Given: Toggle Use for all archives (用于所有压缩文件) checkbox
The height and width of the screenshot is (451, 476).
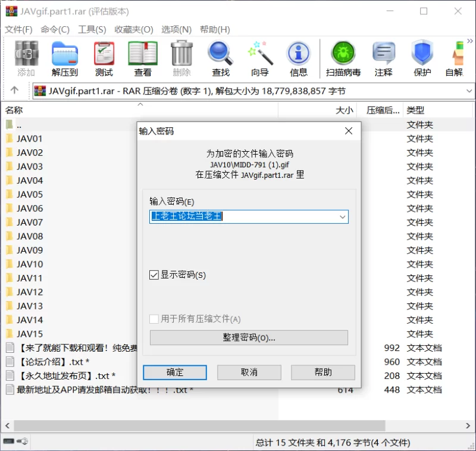Looking at the screenshot, I should click(154, 319).
